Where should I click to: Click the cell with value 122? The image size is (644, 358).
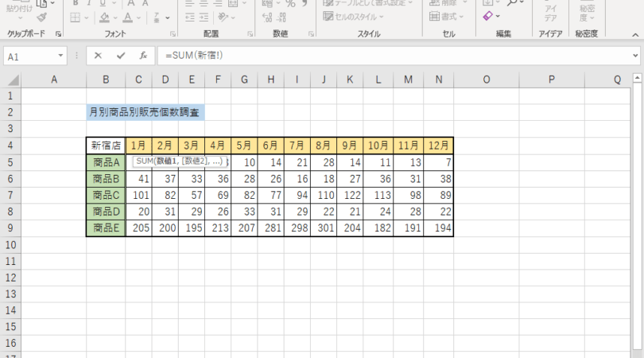click(x=350, y=195)
